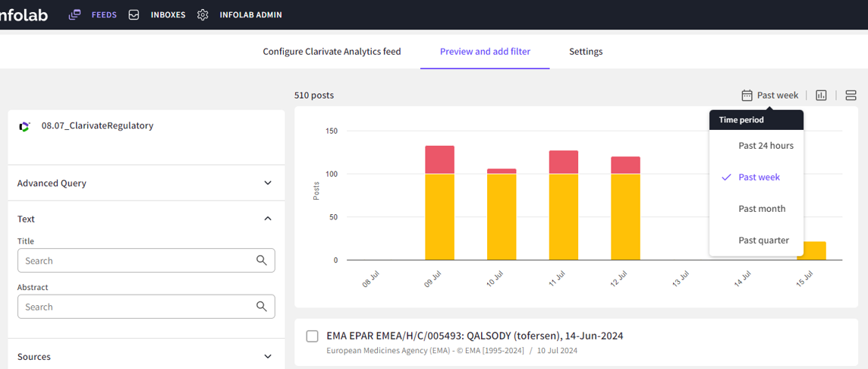Click the Clarivate feed logo icon
The height and width of the screenshot is (369, 868).
(x=24, y=126)
